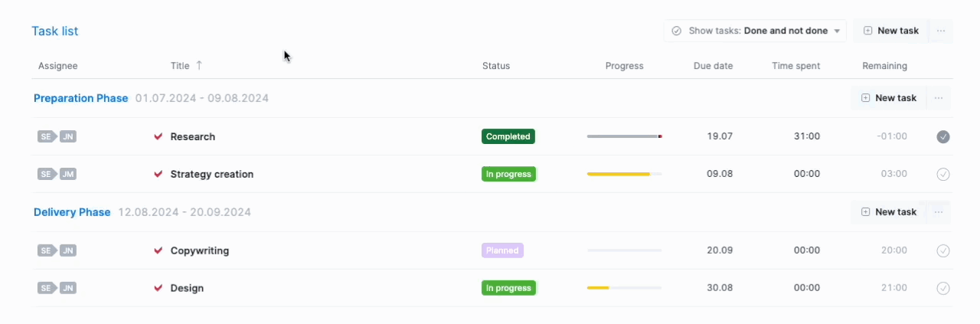Open the Show tasks filter dropdown
This screenshot has height=324, width=980.
pyautogui.click(x=755, y=31)
